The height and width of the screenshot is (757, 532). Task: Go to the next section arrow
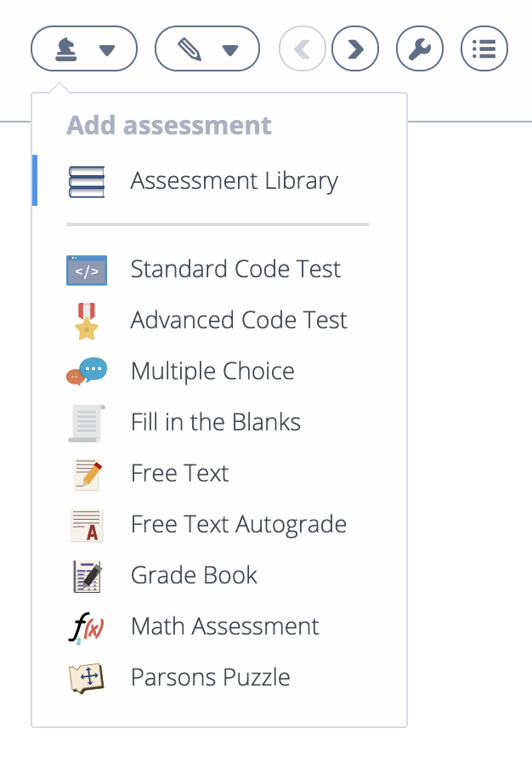coord(355,48)
